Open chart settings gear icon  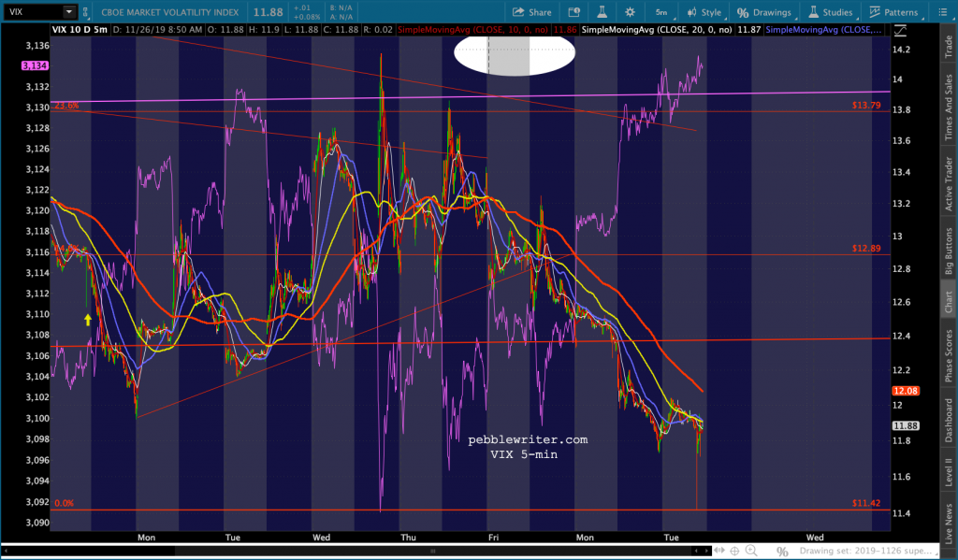tap(630, 12)
